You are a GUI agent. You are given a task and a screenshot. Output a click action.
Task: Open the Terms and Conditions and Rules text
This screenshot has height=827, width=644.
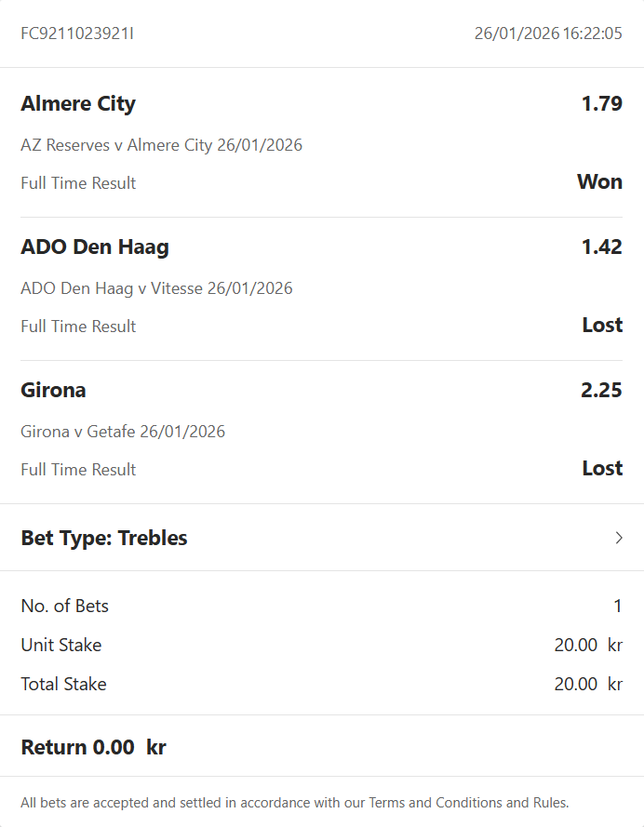click(x=468, y=802)
